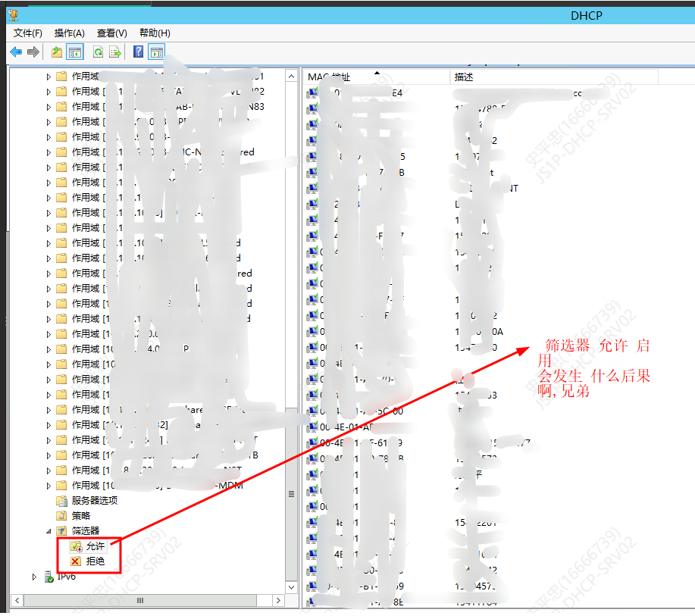Click the Up one level folder icon
The height and width of the screenshot is (616, 695).
coord(56,52)
